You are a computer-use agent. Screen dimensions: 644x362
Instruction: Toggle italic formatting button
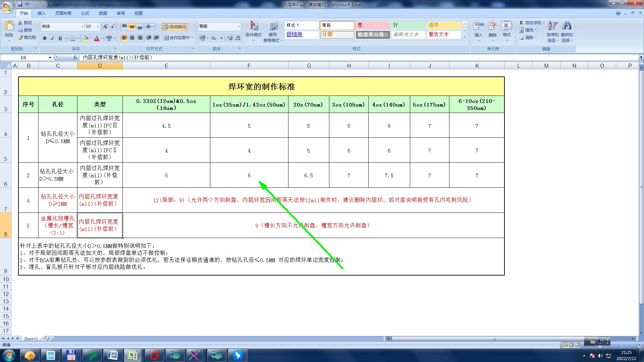coord(52,38)
